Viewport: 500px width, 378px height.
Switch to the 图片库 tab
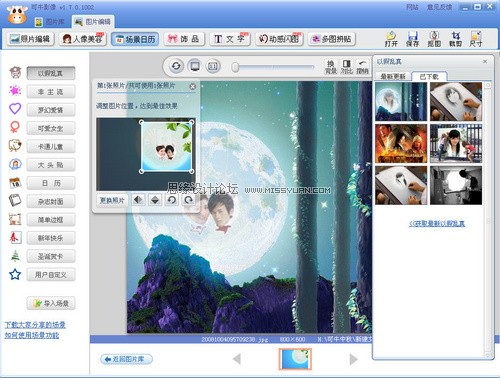(50, 22)
